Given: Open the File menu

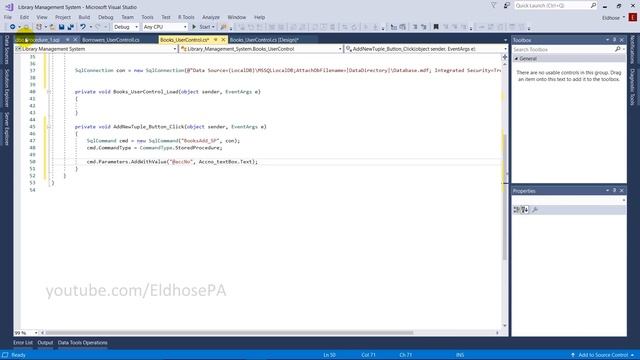Looking at the screenshot, I should 8,17.
